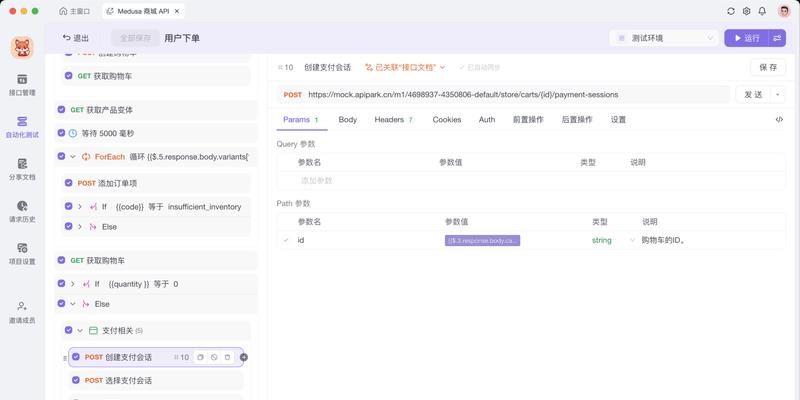Screen dimensions: 800x400
Task: Copy the 创建支付会话 step
Action: coord(201,357)
